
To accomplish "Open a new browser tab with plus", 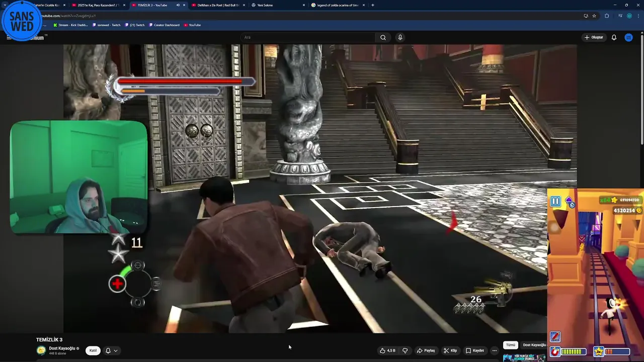I will [x=372, y=5].
